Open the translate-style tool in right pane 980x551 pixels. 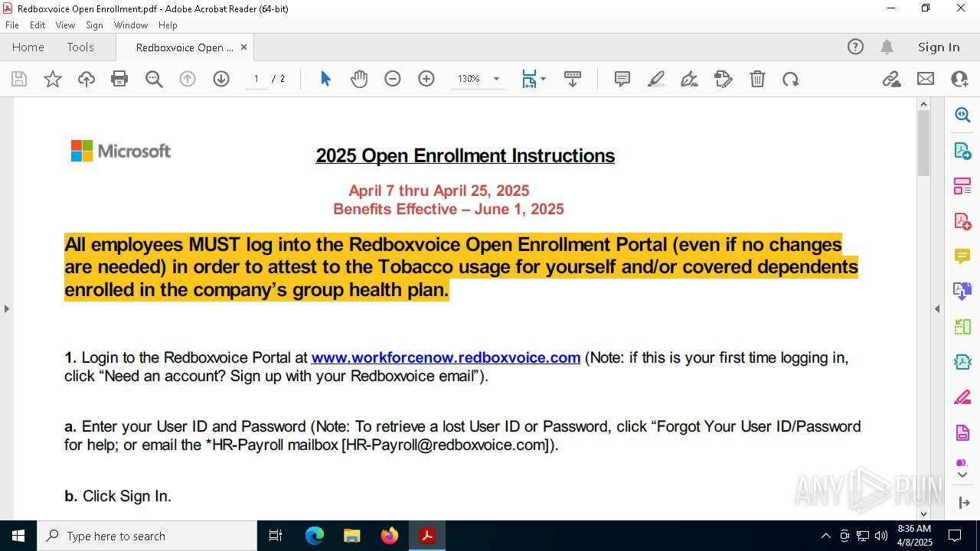[x=962, y=292]
